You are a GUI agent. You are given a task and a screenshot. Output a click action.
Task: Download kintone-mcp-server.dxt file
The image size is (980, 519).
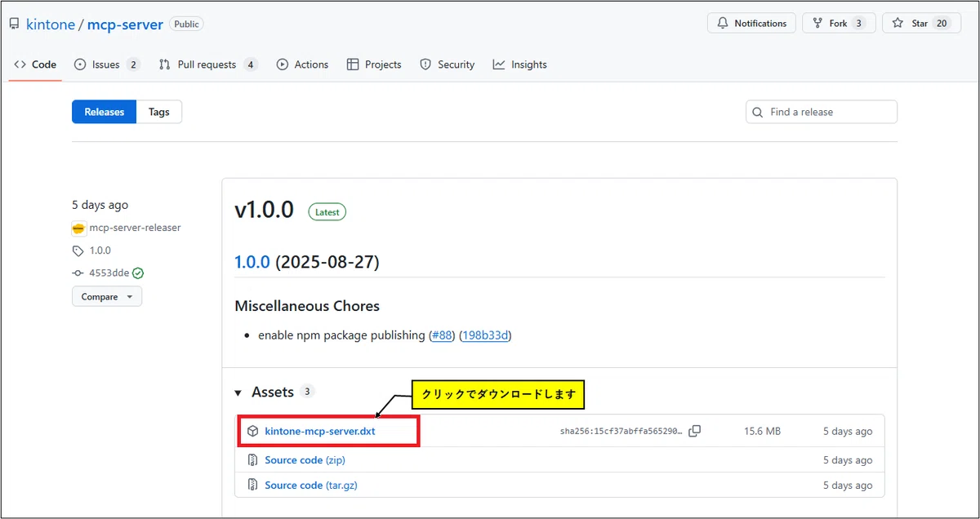[320, 431]
